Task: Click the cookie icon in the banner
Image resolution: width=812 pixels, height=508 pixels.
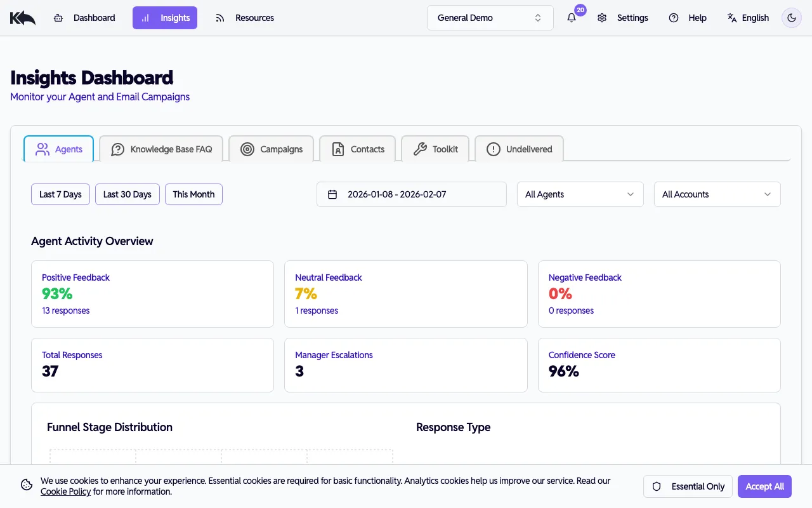Action: point(26,485)
